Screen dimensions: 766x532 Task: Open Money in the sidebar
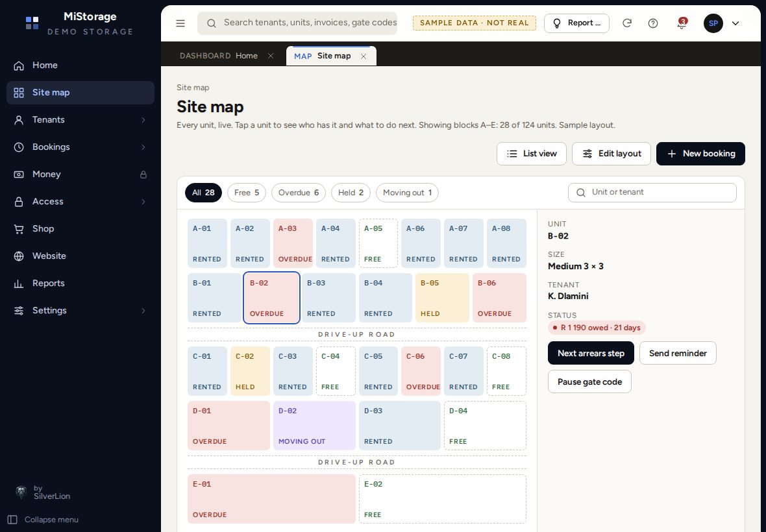[80, 175]
